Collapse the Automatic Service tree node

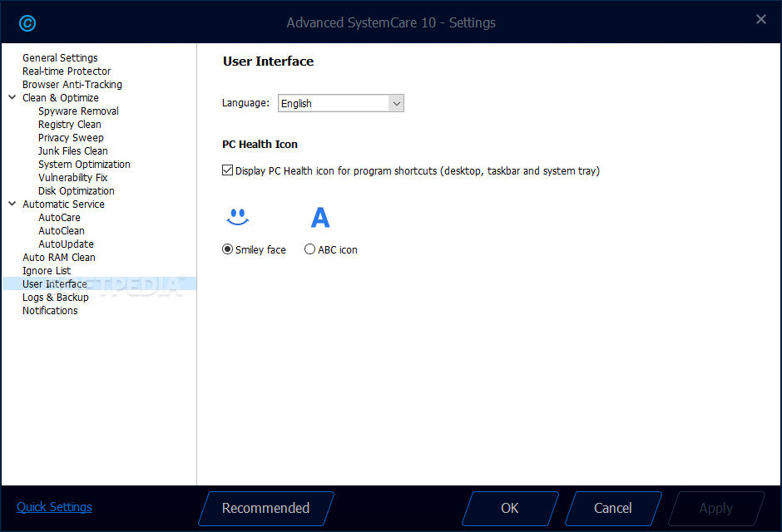[x=12, y=204]
